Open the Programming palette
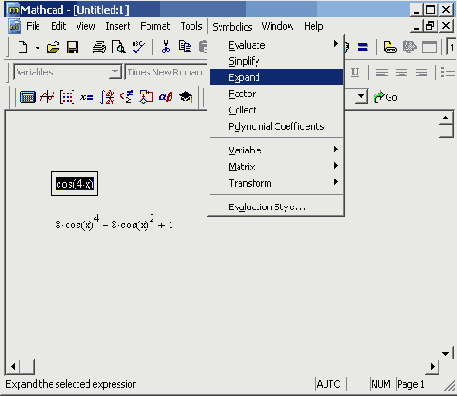Image resolution: width=457 pixels, height=396 pixels. [146, 97]
